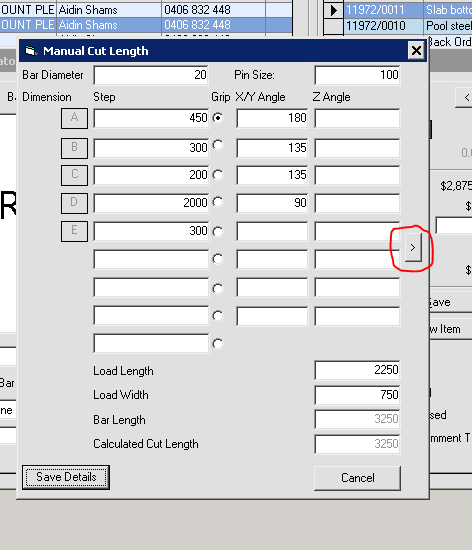
Task: Click the right arrow button circled in red
Action: coord(413,248)
